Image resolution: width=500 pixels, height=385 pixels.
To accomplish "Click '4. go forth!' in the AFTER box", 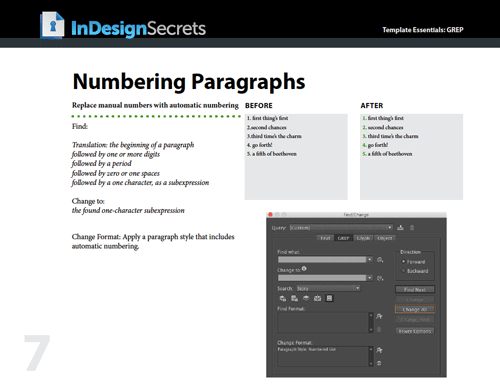I will pos(375,145).
